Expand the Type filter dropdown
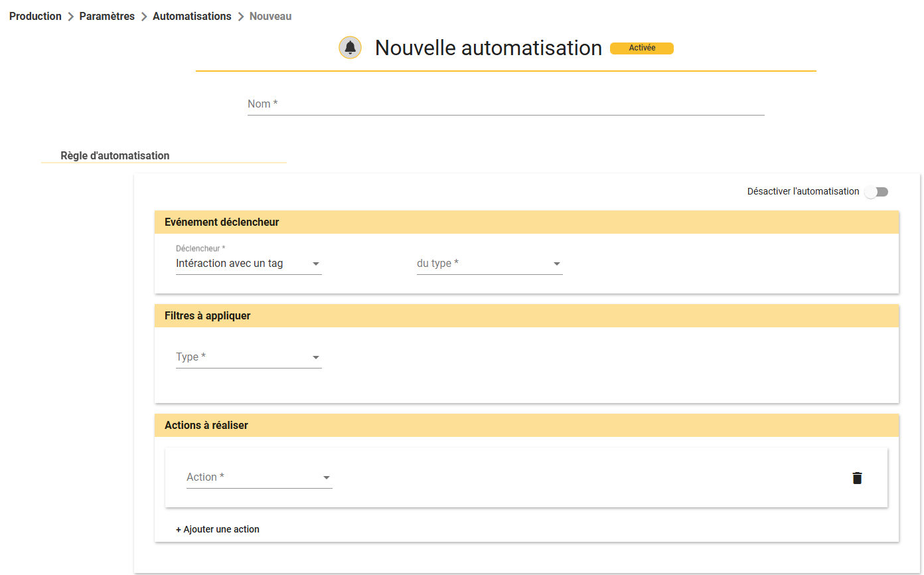 tap(248, 357)
